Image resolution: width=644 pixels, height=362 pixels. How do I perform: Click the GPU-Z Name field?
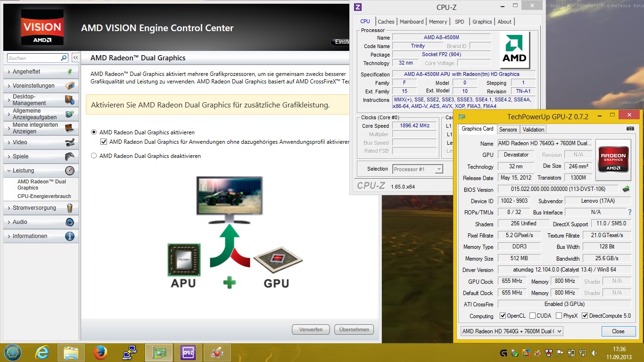click(545, 143)
